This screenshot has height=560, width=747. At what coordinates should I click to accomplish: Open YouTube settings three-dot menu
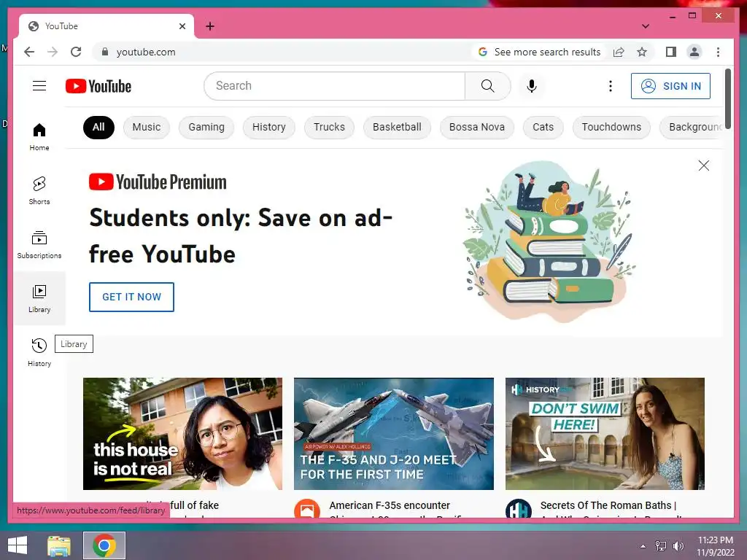[x=611, y=86]
